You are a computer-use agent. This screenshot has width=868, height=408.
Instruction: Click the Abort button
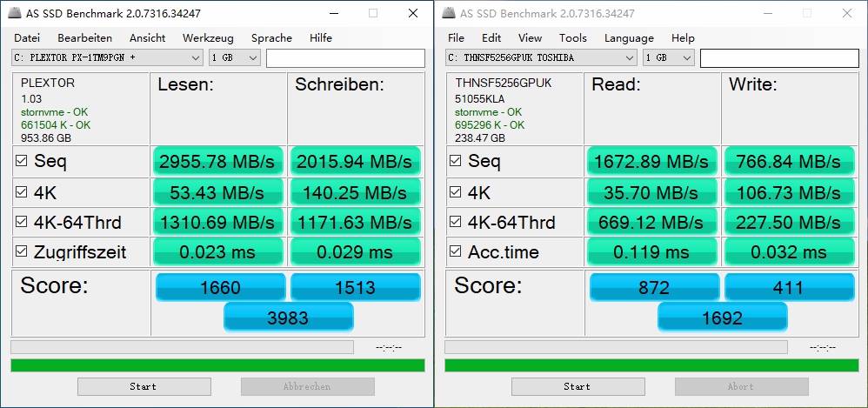click(741, 386)
